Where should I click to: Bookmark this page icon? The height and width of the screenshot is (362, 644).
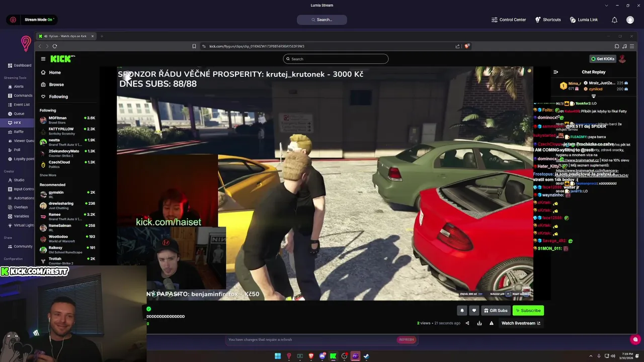194,46
